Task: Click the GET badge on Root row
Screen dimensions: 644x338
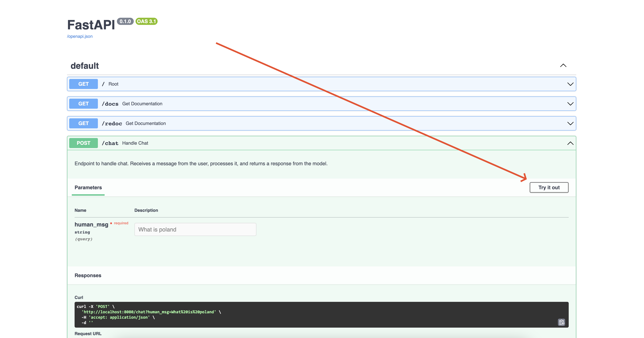Action: [x=84, y=84]
